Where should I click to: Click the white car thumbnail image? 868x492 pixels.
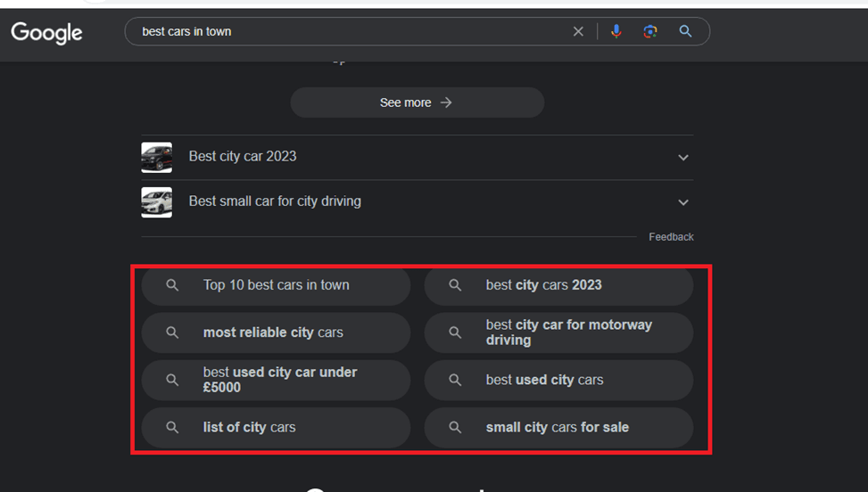(156, 201)
